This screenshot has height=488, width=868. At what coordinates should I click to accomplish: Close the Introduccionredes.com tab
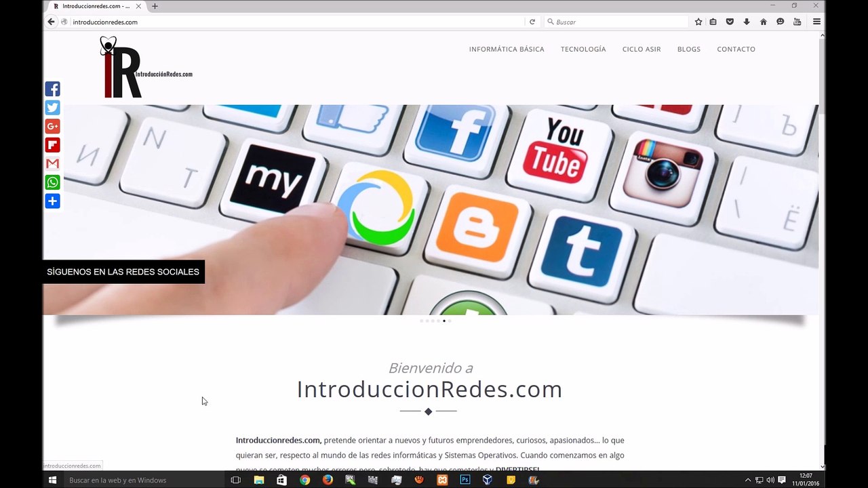pos(138,6)
